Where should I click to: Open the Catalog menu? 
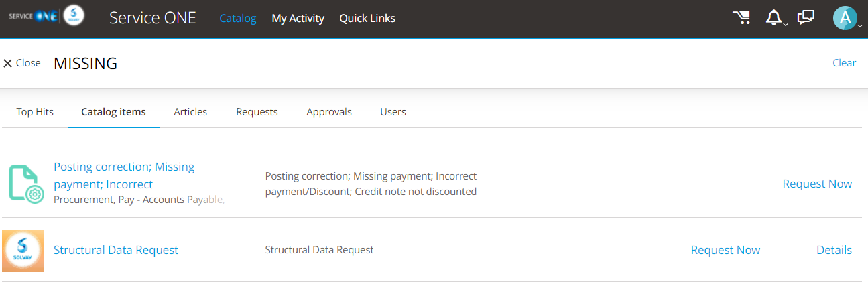pyautogui.click(x=238, y=19)
